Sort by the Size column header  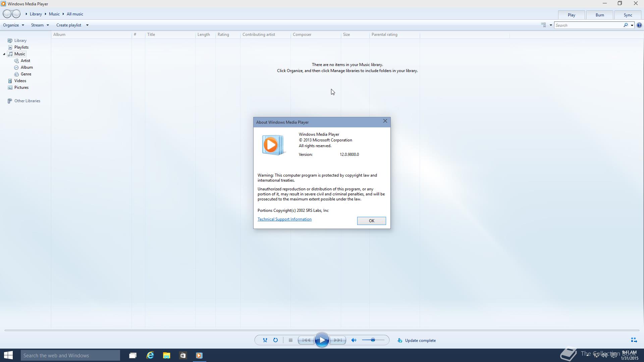(x=355, y=35)
